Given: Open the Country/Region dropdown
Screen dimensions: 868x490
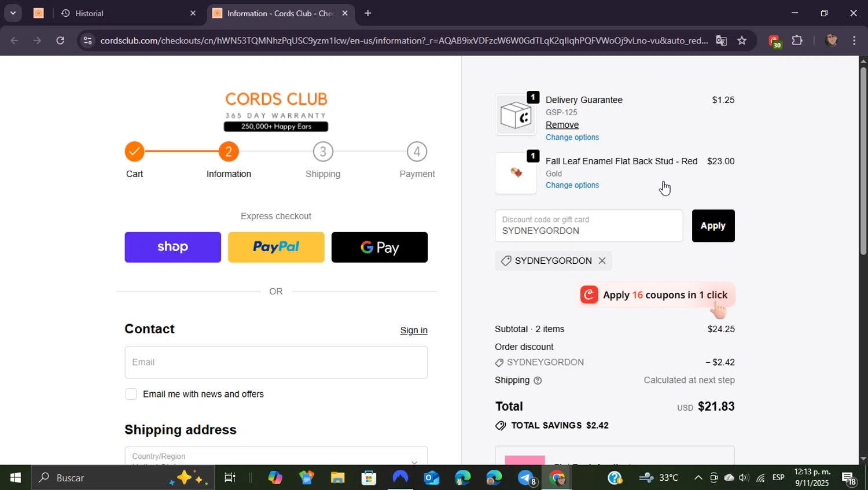Looking at the screenshot, I should tap(276, 456).
